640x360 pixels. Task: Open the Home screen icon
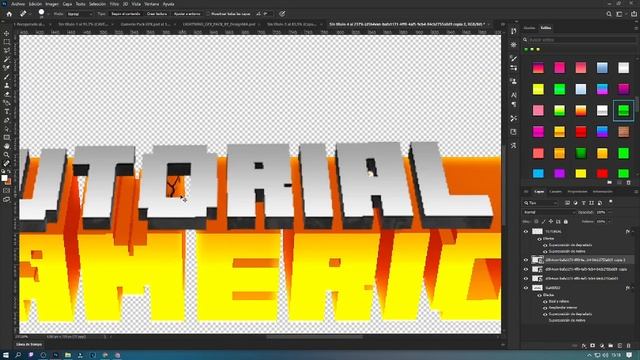pyautogui.click(x=9, y=14)
